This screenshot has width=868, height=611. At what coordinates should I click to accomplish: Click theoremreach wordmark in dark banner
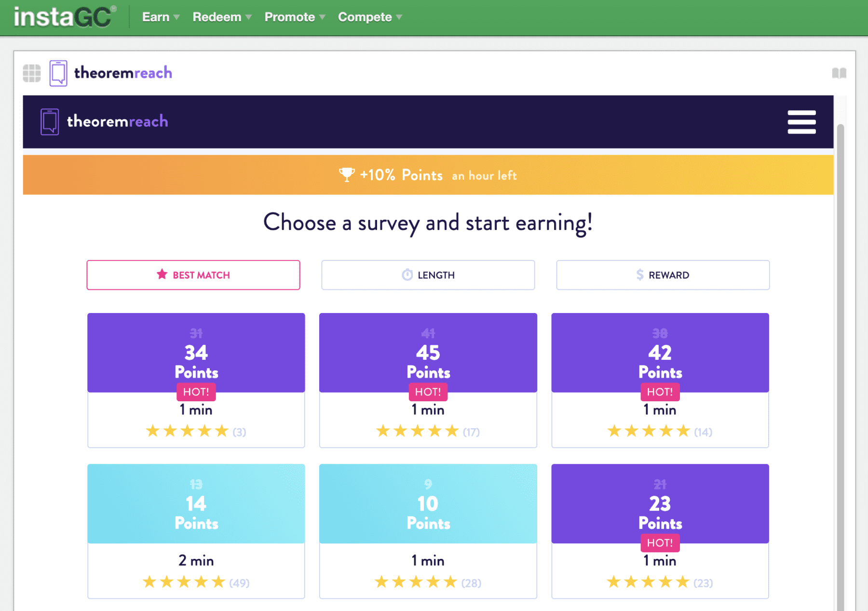tap(117, 122)
